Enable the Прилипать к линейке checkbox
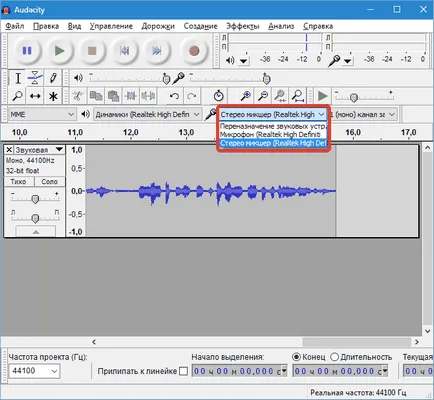 pyautogui.click(x=183, y=371)
